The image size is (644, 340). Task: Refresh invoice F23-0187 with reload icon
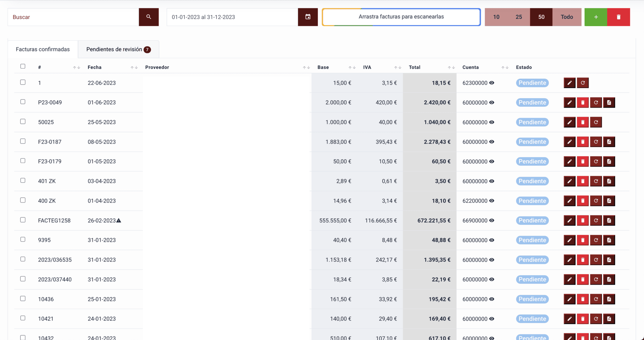point(596,142)
